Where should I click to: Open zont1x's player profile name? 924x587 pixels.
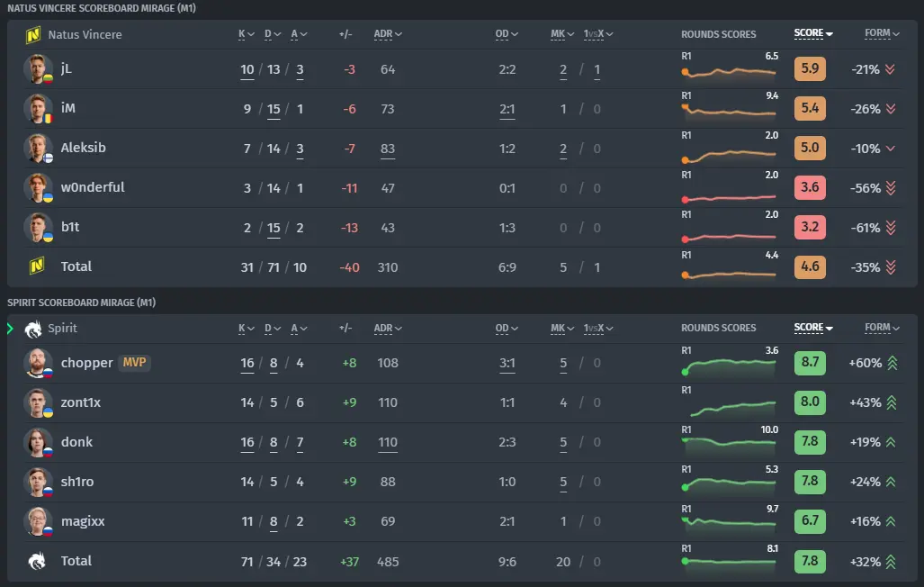[81, 402]
